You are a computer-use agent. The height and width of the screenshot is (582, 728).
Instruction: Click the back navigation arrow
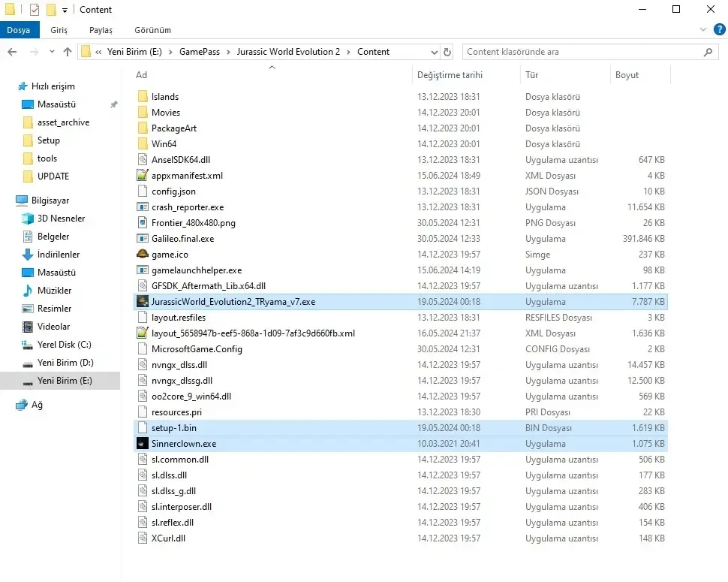click(x=12, y=52)
